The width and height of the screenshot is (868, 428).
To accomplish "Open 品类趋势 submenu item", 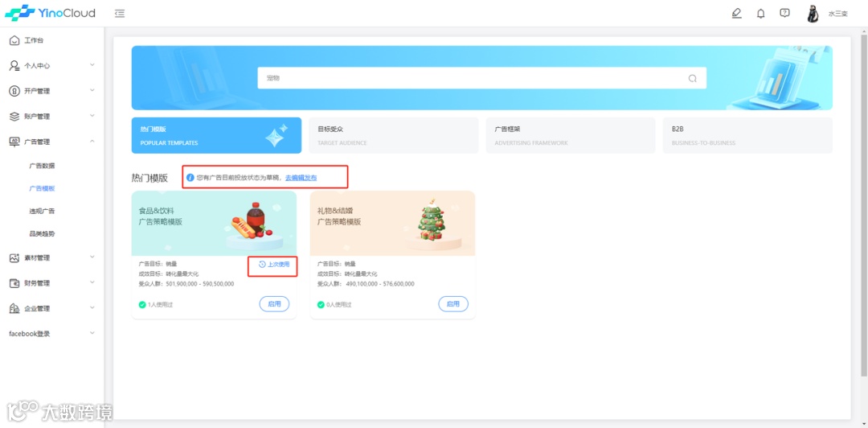I will point(42,234).
